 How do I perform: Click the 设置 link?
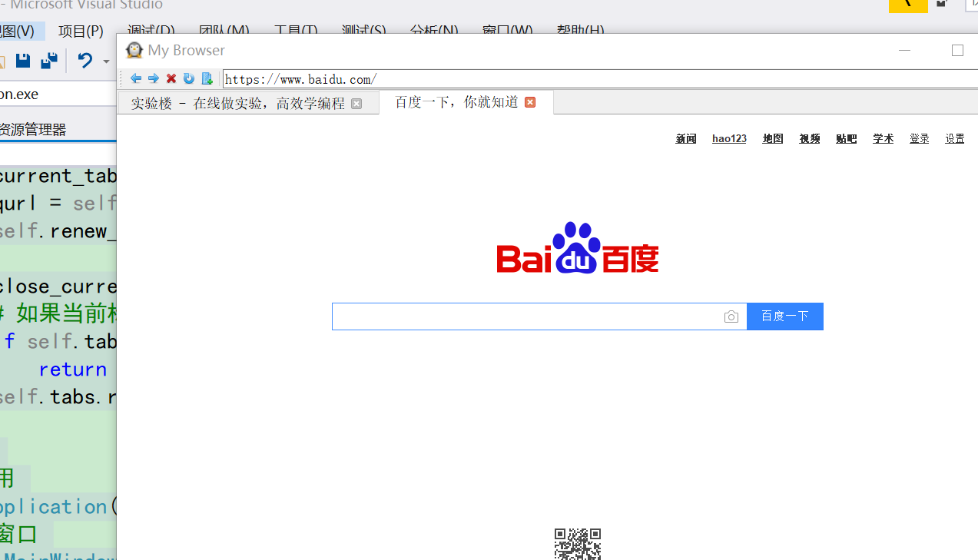(x=955, y=138)
